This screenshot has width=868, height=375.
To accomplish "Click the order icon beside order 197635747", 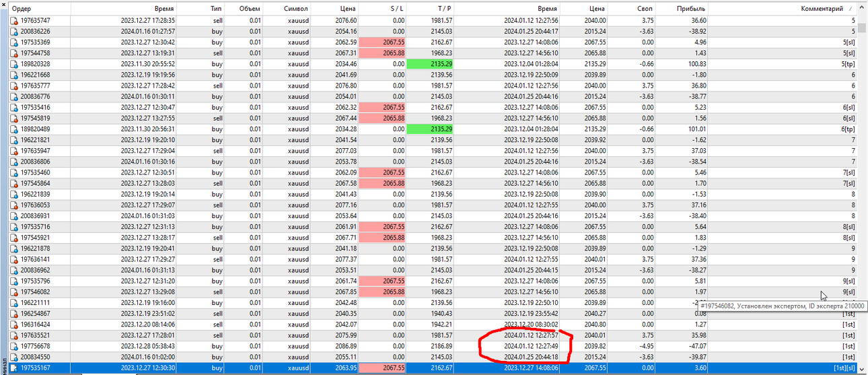I will click(x=14, y=21).
